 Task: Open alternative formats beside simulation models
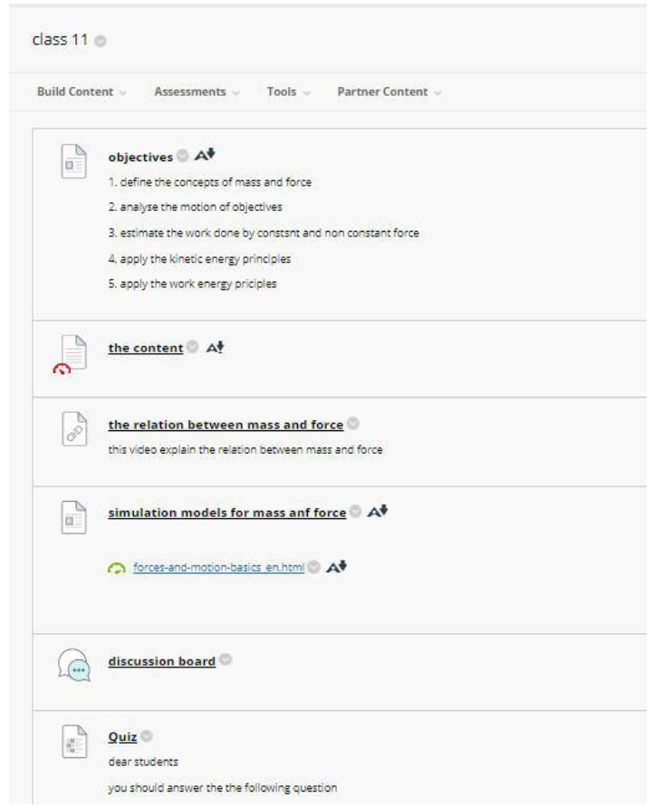point(378,512)
